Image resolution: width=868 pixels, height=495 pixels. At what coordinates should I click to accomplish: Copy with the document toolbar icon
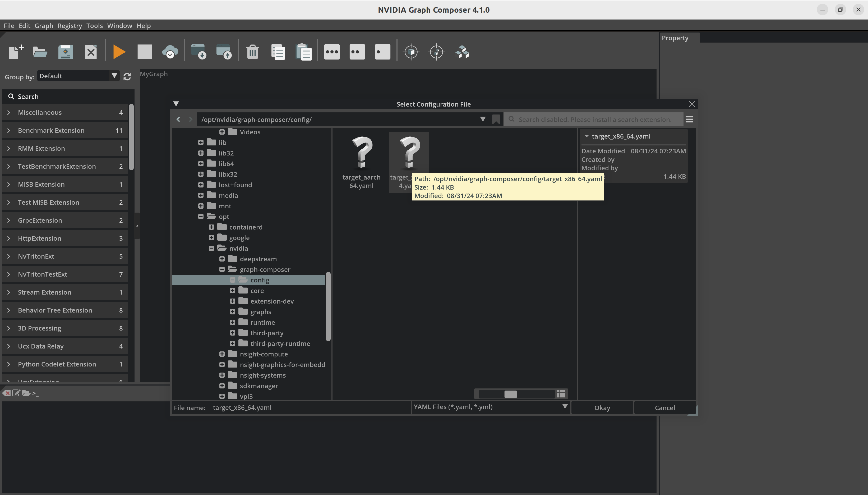[278, 52]
